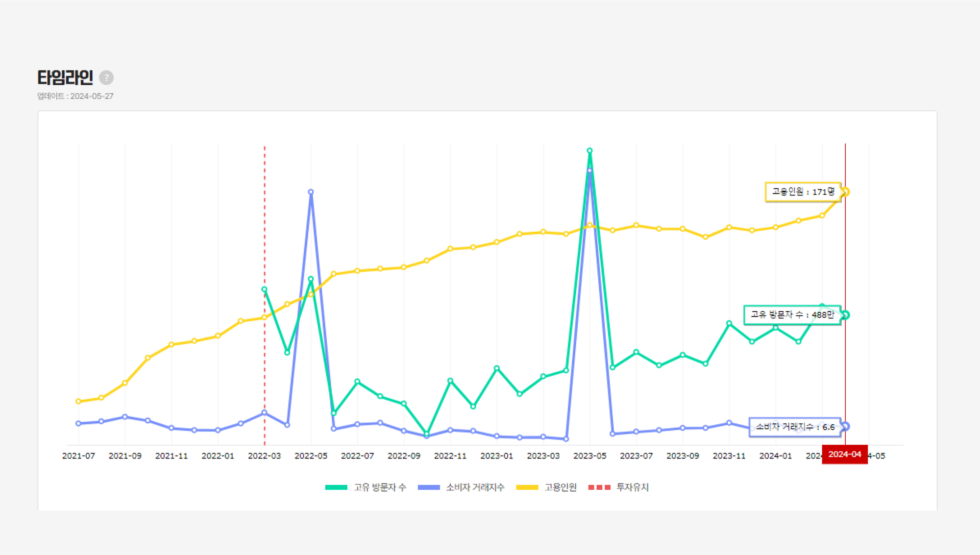This screenshot has height=555, width=980.
Task: Click the 2021-07 axis label
Action: 78,456
